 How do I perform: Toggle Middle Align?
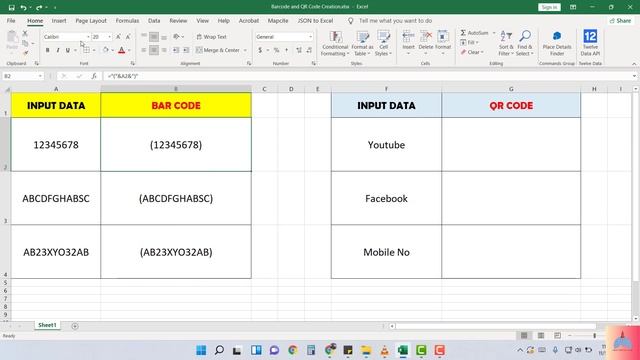(x=154, y=37)
